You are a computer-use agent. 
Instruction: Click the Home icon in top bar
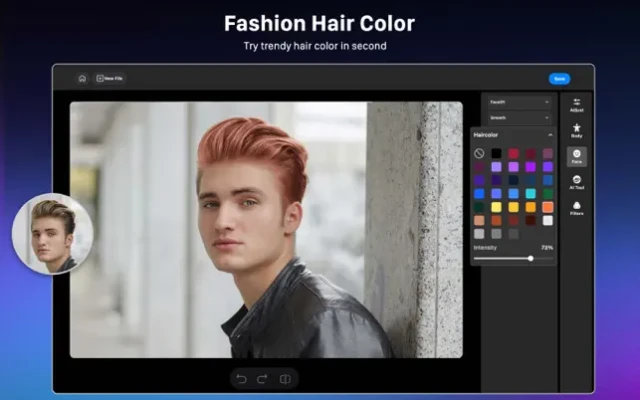click(82, 78)
